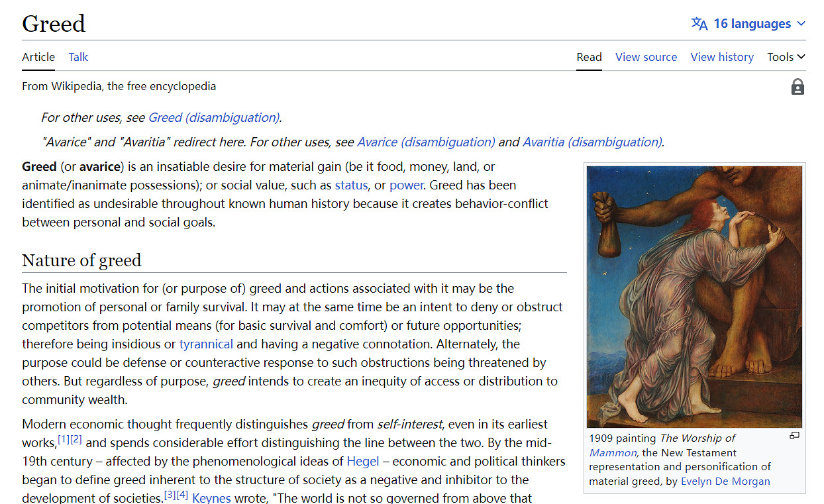Click the enlarge icon in image caption

(x=794, y=436)
